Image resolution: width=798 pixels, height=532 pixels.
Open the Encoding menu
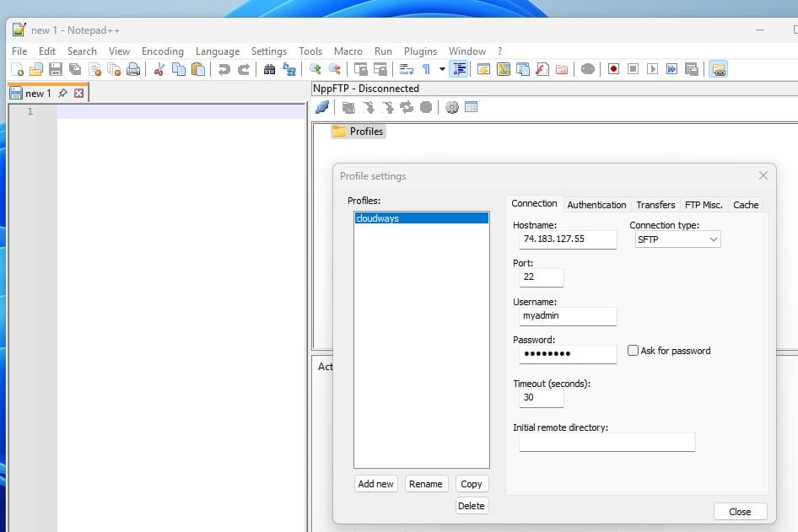[162, 51]
